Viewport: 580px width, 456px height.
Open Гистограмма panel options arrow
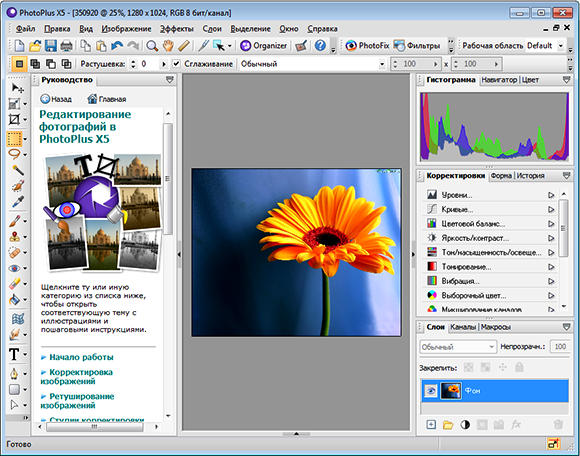pyautogui.click(x=566, y=80)
